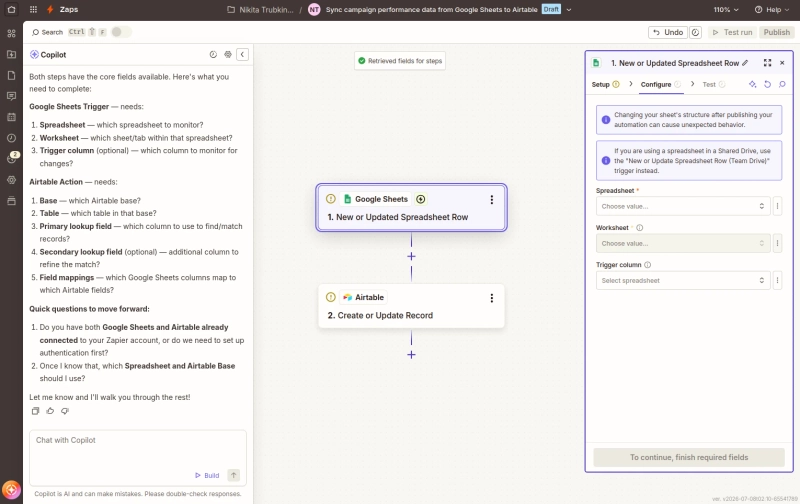800x504 pixels.
Task: Open the home icon in top-left corner
Action: (11, 9)
